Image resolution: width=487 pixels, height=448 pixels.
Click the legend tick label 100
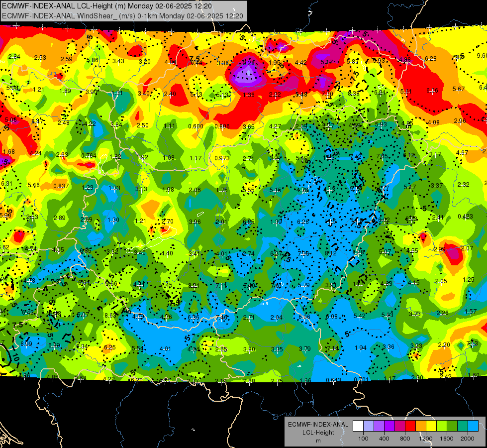(363, 439)
